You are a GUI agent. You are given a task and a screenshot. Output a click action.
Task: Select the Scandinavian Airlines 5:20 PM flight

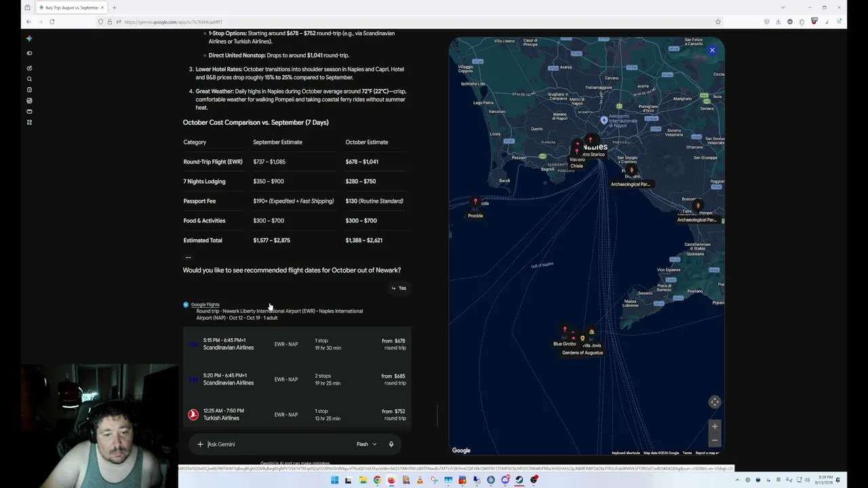297,380
